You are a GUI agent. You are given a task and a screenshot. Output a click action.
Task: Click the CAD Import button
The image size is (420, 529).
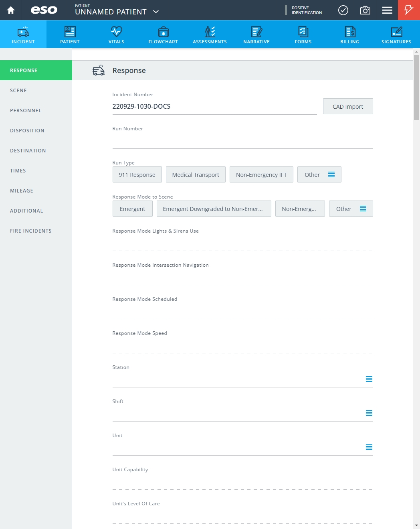tap(348, 106)
